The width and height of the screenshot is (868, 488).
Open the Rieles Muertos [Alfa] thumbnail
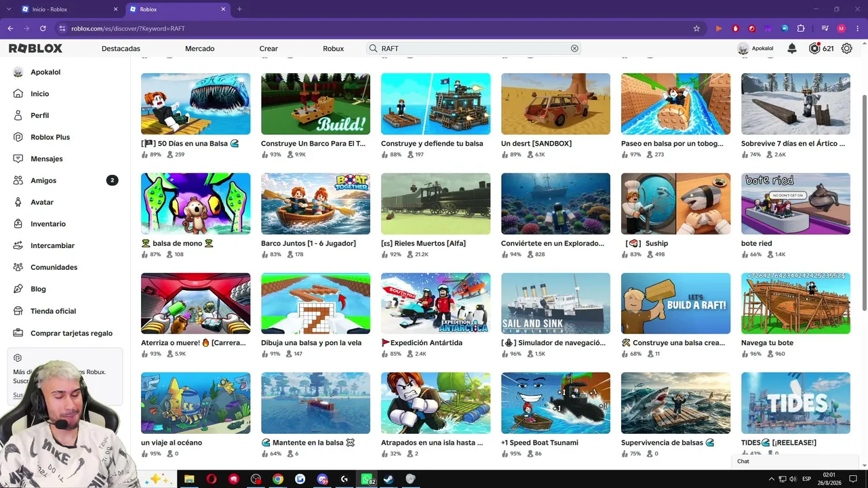(435, 203)
